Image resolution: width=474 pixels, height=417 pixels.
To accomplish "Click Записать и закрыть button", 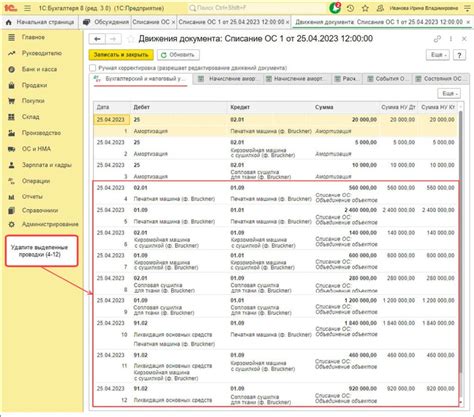I will pyautogui.click(x=121, y=55).
